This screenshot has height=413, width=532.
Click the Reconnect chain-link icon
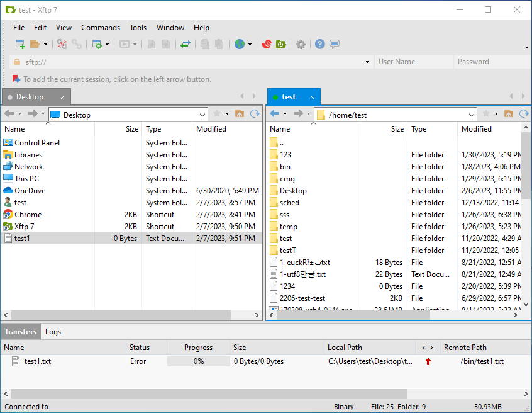(x=77, y=44)
